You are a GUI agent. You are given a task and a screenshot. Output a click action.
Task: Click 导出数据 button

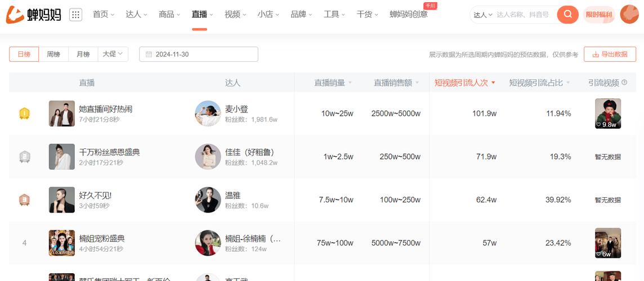tap(610, 54)
